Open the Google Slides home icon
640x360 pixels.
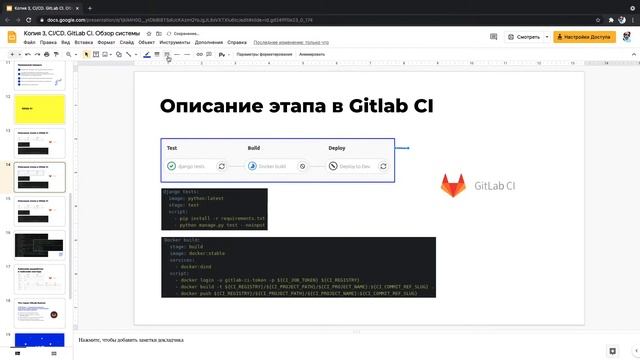click(12, 37)
